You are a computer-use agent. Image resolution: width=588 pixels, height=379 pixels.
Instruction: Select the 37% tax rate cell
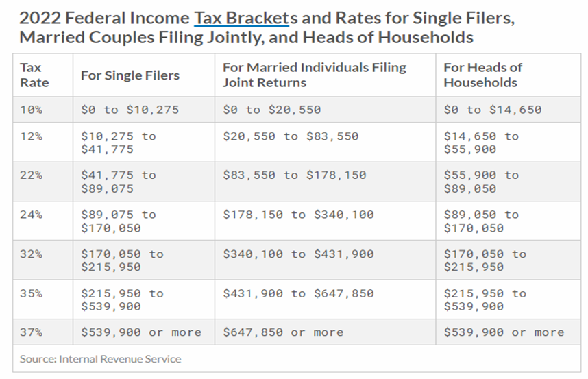(31, 332)
